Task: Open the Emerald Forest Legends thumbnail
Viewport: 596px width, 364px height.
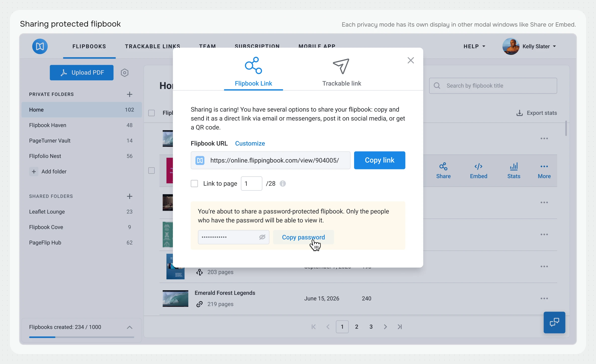Action: [x=175, y=298]
